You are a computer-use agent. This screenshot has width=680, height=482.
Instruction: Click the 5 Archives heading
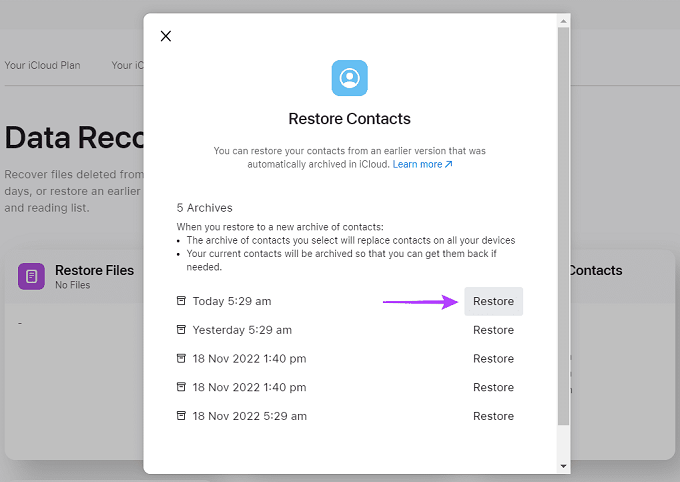(204, 208)
